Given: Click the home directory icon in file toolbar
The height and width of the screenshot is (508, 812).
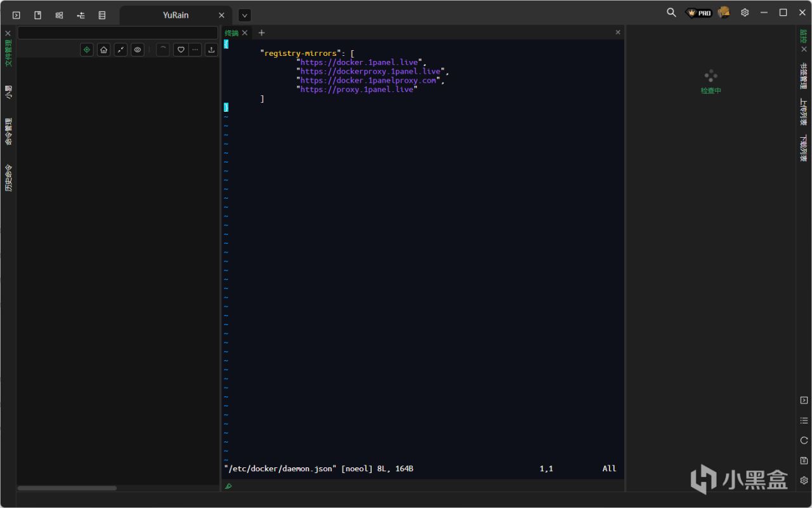Looking at the screenshot, I should tap(103, 50).
